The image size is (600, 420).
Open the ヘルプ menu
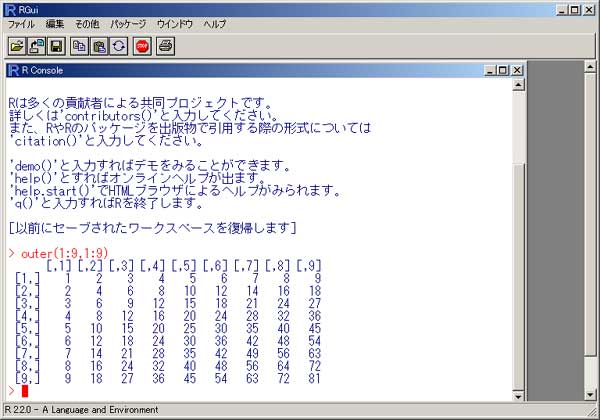coord(215,24)
